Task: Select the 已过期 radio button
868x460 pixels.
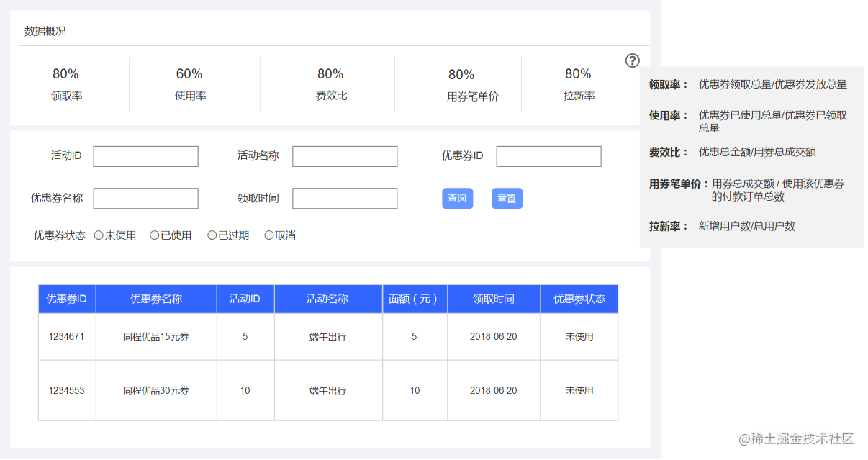Action: coord(212,235)
